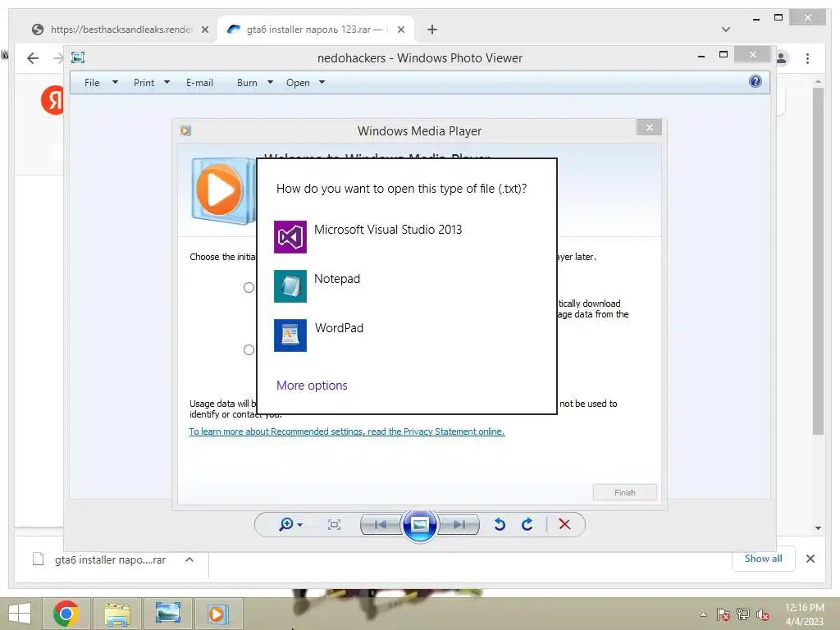Viewport: 840px width, 630px height.
Task: Click Action Center flag tray icon
Action: [724, 614]
